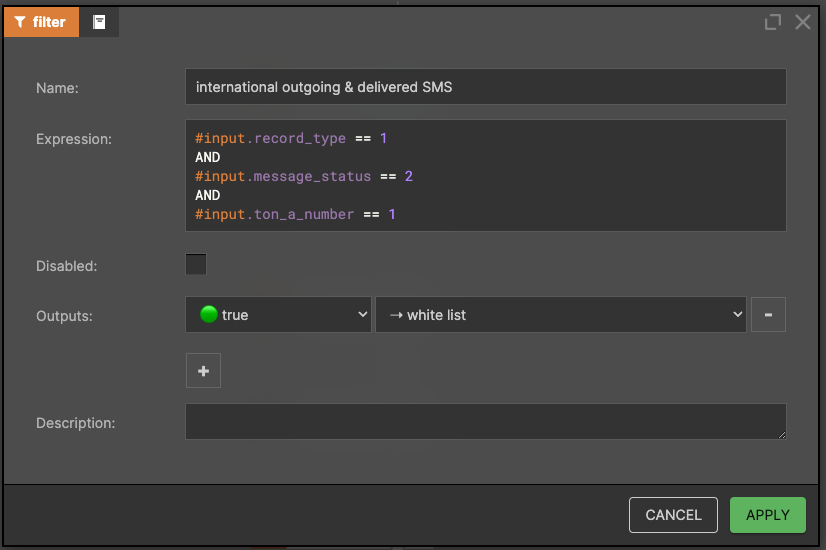Click the #input.record_type expression line
Viewport: 826px width, 550px height.
(291, 138)
